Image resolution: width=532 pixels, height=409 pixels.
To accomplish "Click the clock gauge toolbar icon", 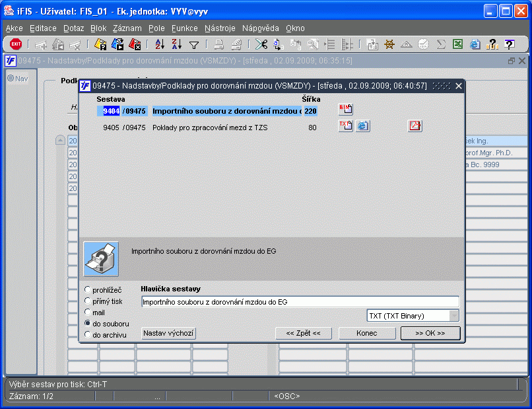I will tap(424, 44).
